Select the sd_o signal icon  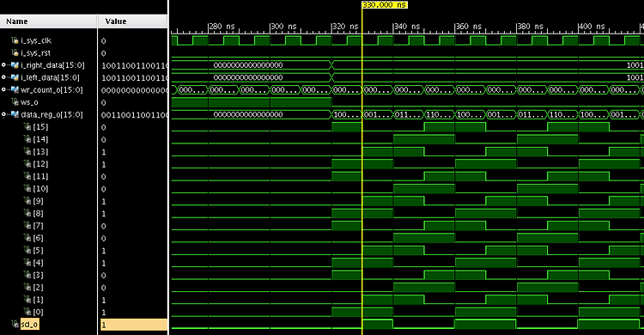(x=15, y=325)
